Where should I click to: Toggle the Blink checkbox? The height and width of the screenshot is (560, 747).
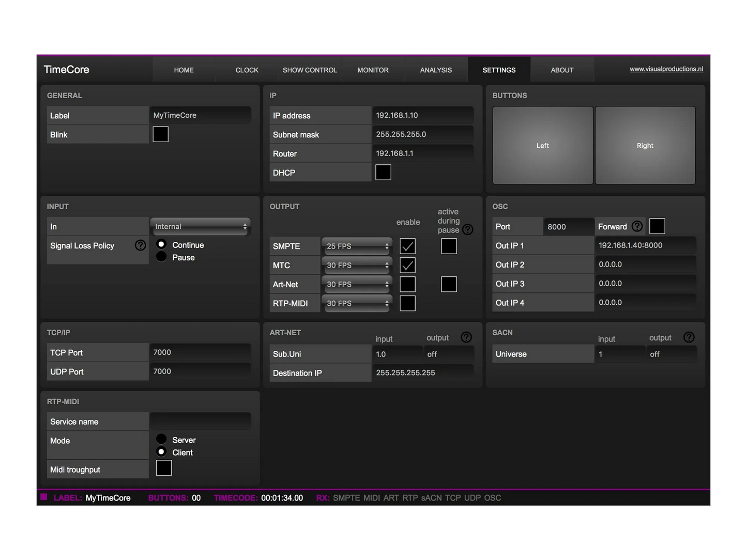(x=161, y=134)
